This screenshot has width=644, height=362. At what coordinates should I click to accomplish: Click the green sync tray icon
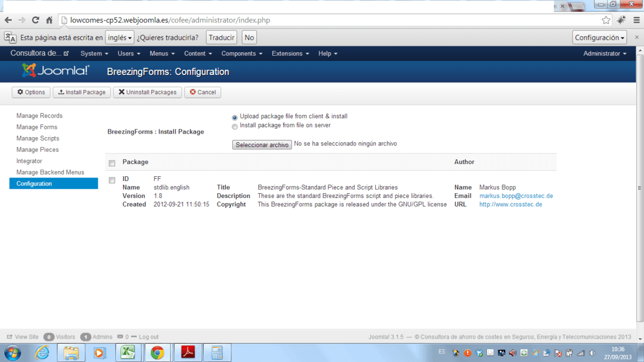(524, 353)
